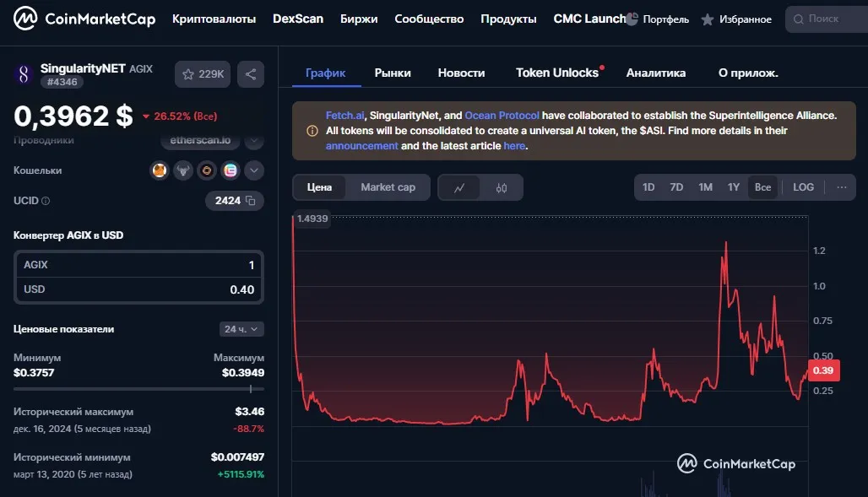Image resolution: width=868 pixels, height=497 pixels.
Task: Switch to the График tab
Action: [x=326, y=73]
